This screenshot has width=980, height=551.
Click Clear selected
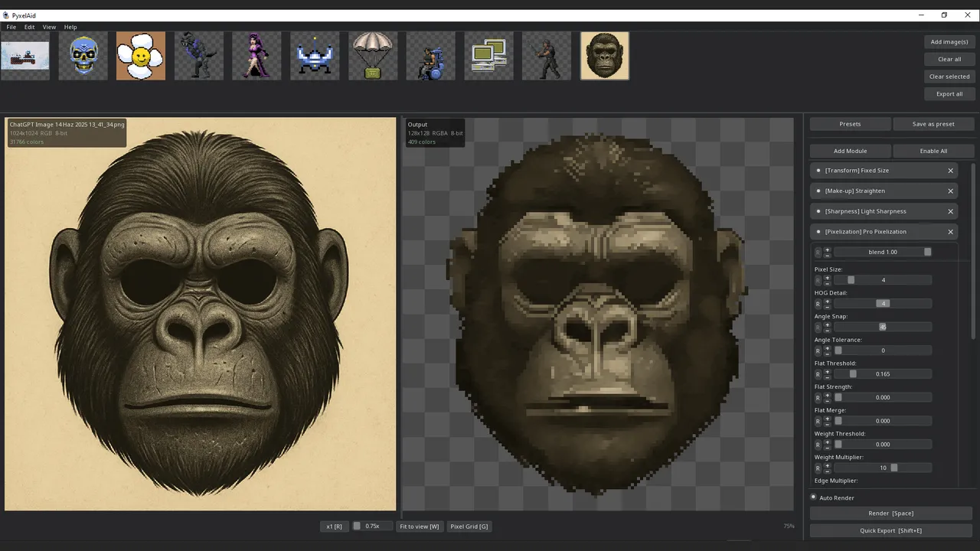pos(949,77)
